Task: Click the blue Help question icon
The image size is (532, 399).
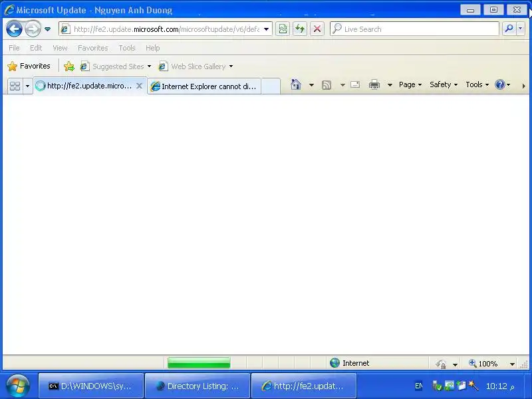Action: [500, 84]
